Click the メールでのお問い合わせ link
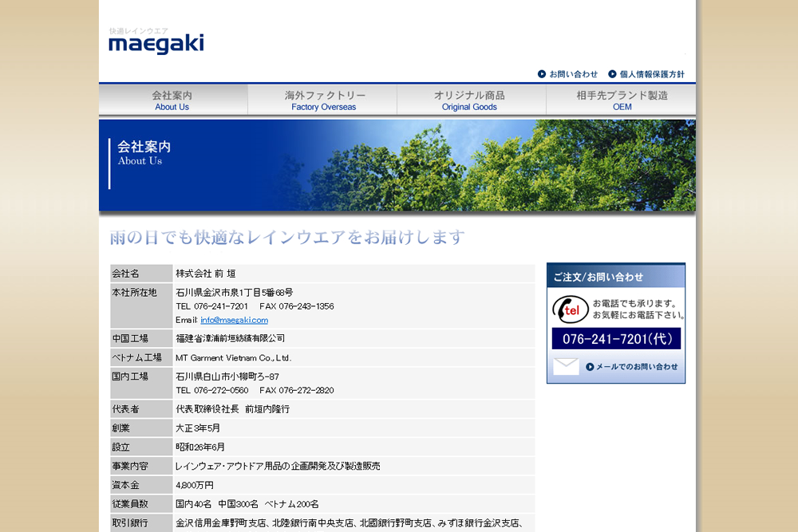Screen dimensions: 798x532 pos(637,367)
